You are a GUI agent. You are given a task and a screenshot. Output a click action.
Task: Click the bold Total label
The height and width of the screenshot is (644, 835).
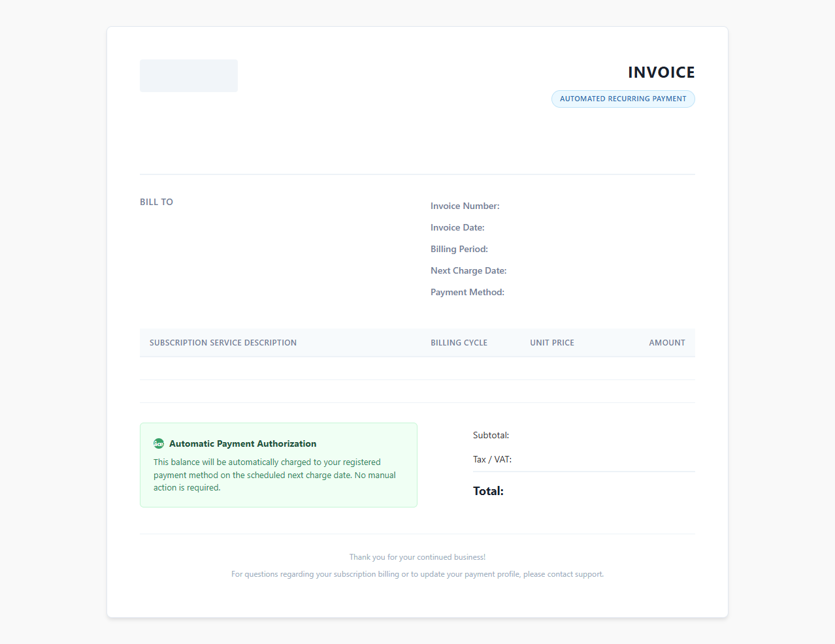pos(488,491)
